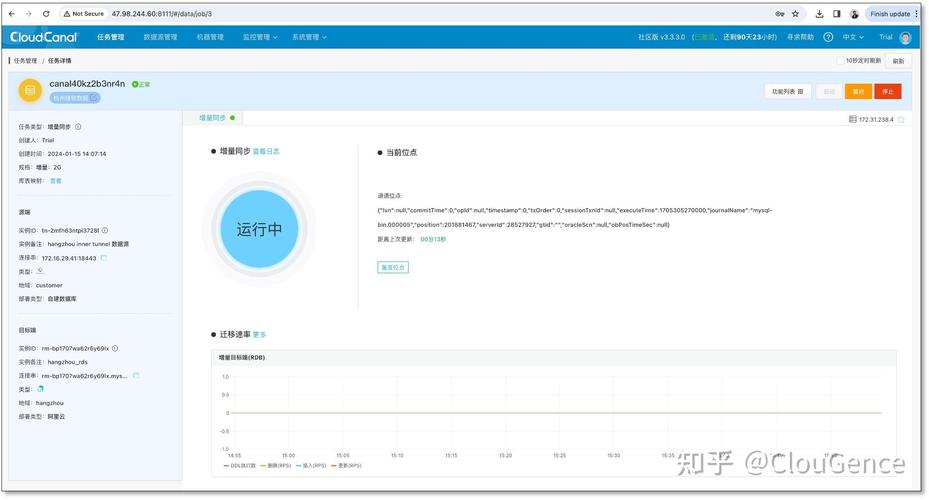
Task: Click the 增量目标端(RDB) chart title
Action: coord(242,358)
